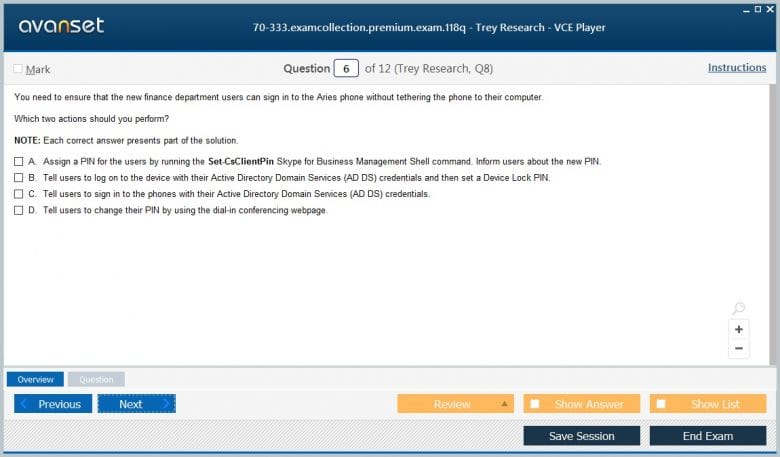The image size is (780, 457).
Task: Click Save Session
Action: (582, 436)
